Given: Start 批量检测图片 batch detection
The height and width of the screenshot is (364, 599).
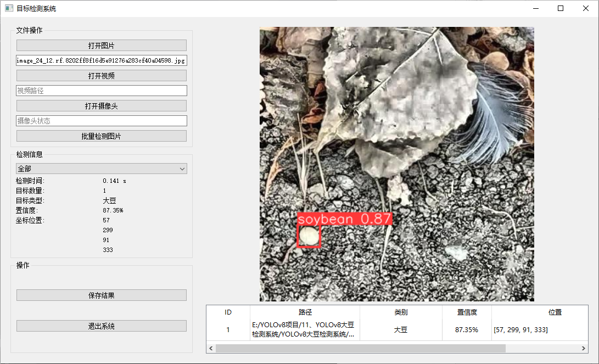Looking at the screenshot, I should 101,136.
